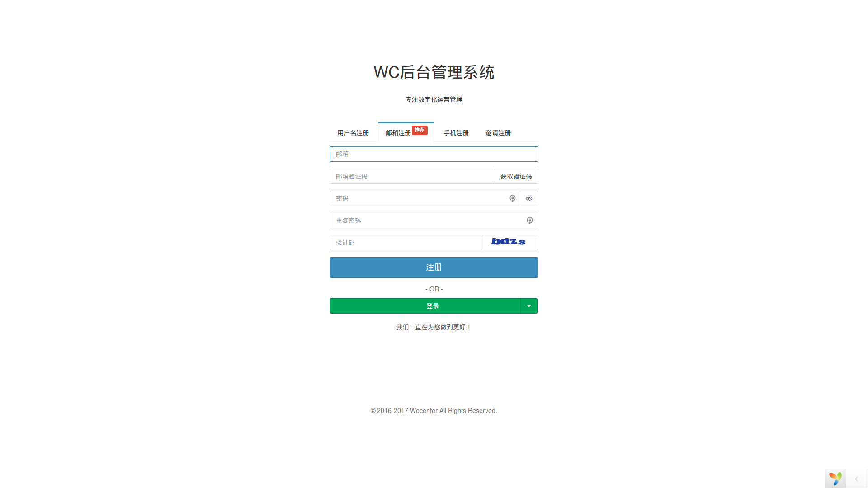Click into 邮箱验证码 input field
868x488 pixels.
point(411,176)
